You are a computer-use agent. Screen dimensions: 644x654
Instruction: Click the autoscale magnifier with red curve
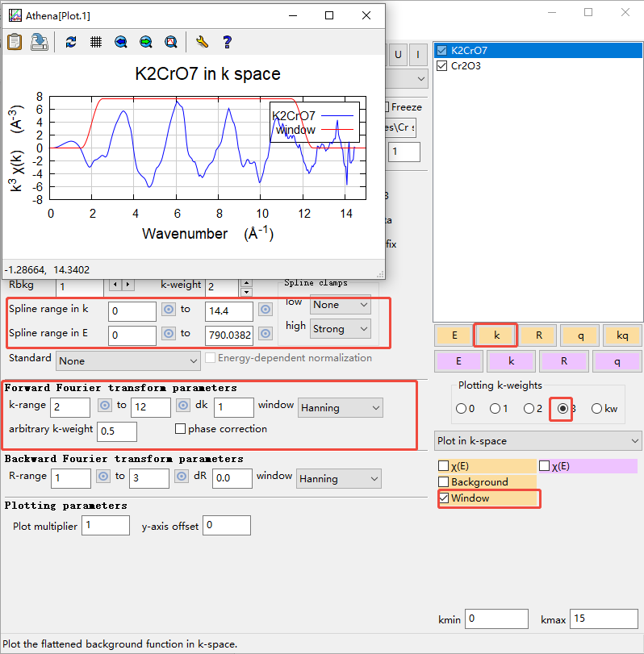click(170, 42)
